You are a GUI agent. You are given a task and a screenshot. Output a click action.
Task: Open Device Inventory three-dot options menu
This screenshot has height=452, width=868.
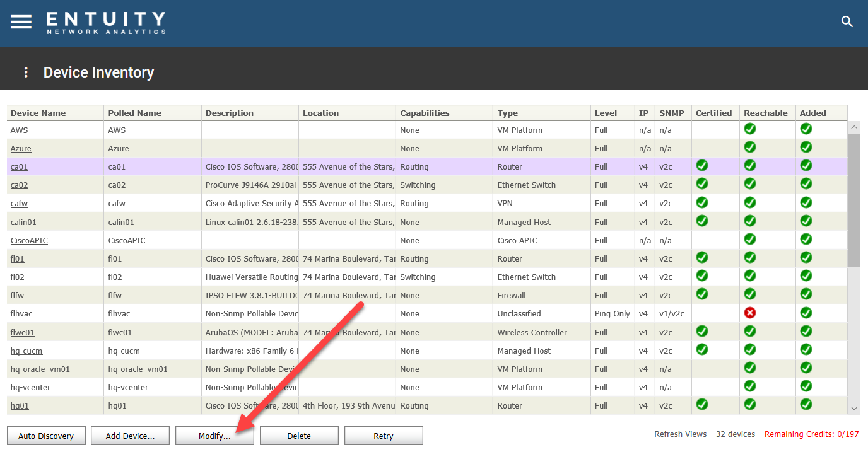[x=26, y=72]
